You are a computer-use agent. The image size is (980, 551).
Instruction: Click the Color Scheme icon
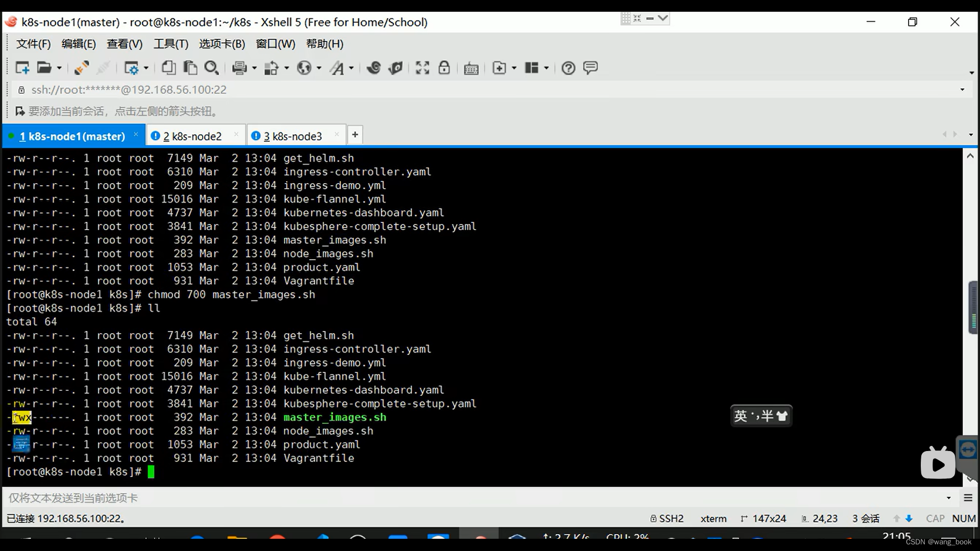[271, 68]
